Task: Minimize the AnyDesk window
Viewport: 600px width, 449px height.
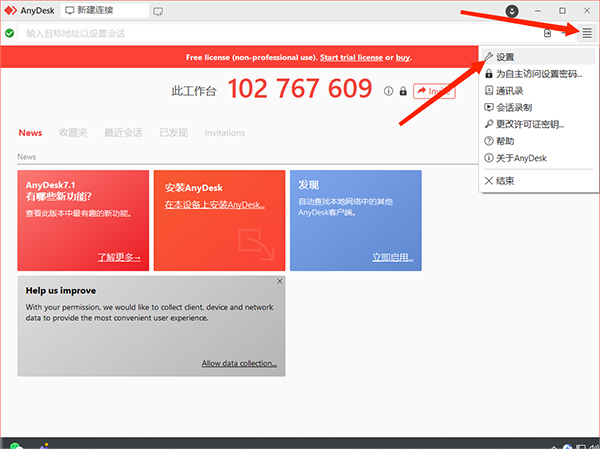Action: point(538,11)
